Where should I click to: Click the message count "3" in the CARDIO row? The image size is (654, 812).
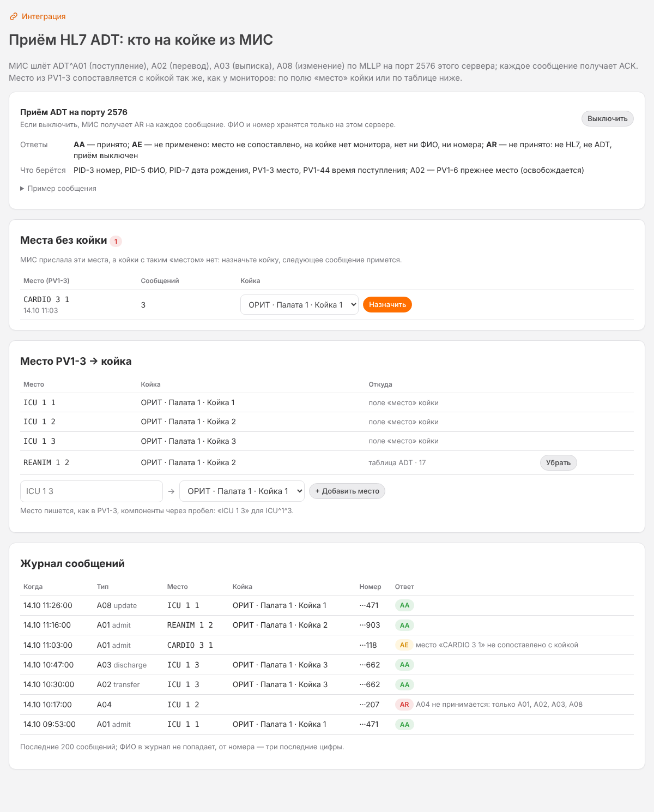pos(143,305)
